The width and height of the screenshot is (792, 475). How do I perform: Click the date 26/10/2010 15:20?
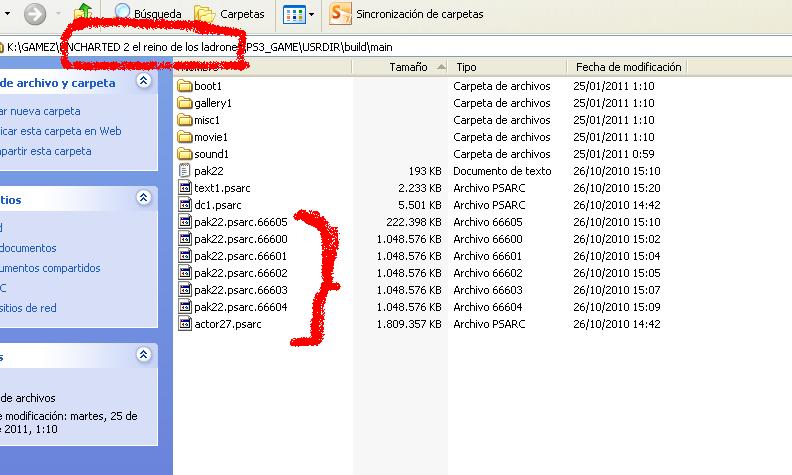[x=617, y=188]
